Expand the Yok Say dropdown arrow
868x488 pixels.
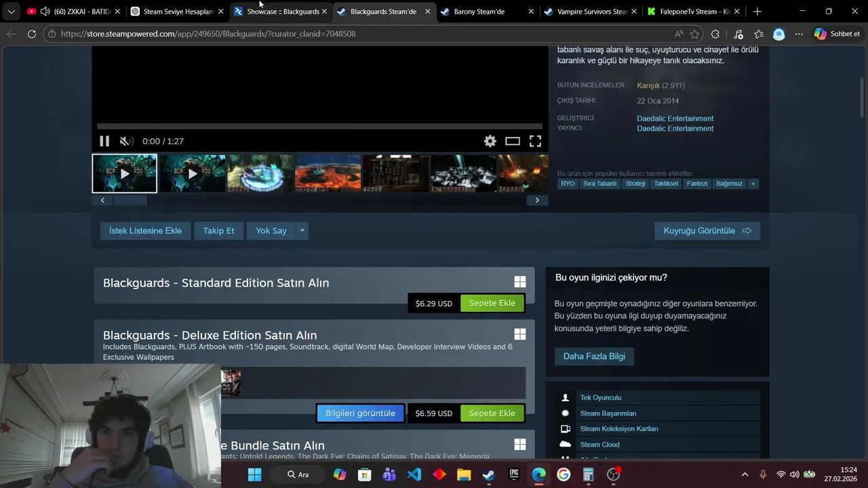click(302, 230)
